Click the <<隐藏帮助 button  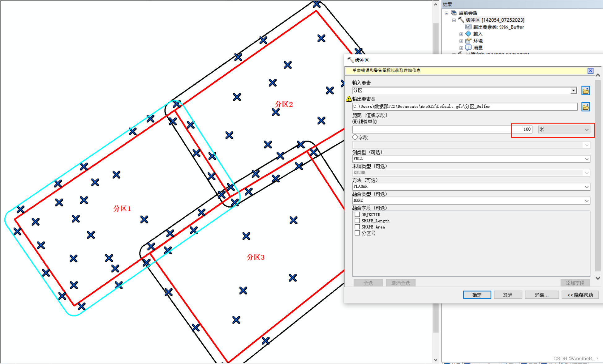click(x=580, y=294)
